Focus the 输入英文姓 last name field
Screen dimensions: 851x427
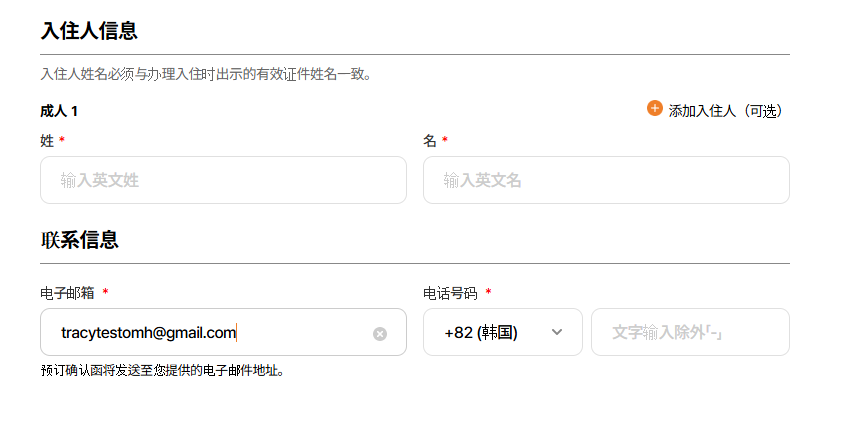(x=223, y=180)
